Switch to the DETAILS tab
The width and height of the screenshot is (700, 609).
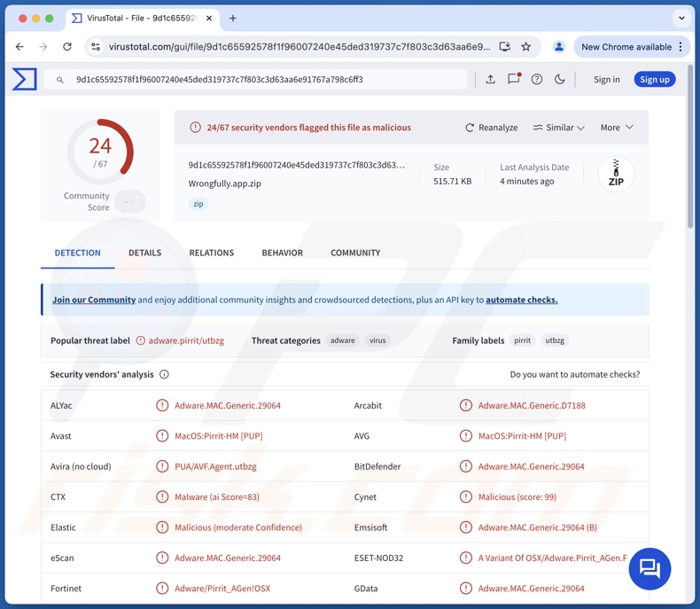click(144, 253)
